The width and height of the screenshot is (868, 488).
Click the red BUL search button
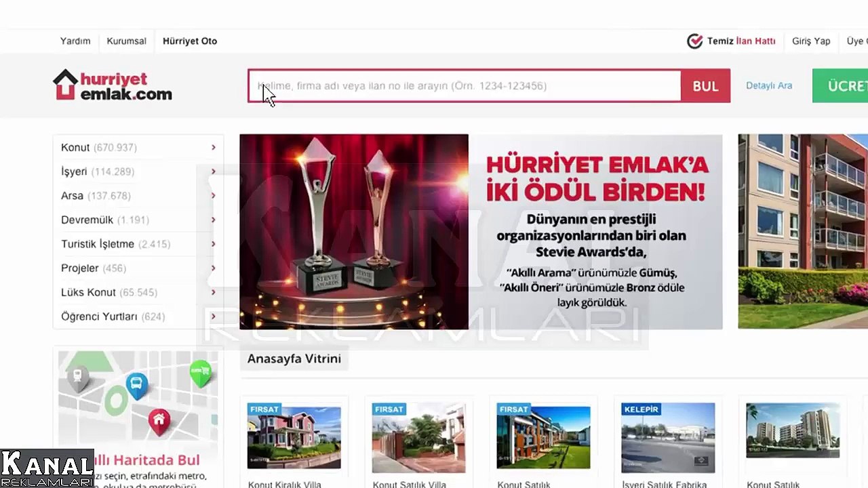pos(705,86)
